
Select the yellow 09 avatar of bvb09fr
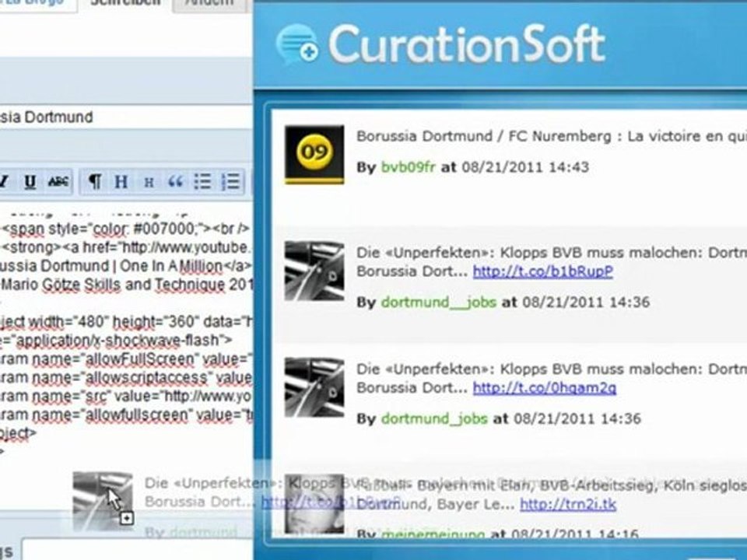[314, 155]
